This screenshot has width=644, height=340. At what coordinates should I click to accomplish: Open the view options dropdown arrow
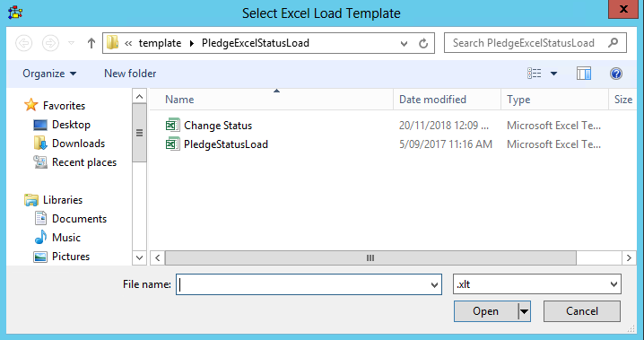pos(553,74)
